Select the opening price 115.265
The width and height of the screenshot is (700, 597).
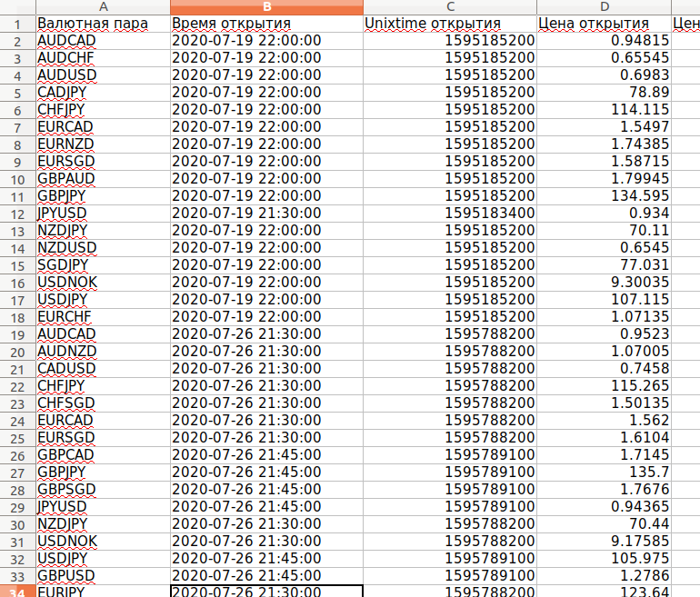[604, 386]
